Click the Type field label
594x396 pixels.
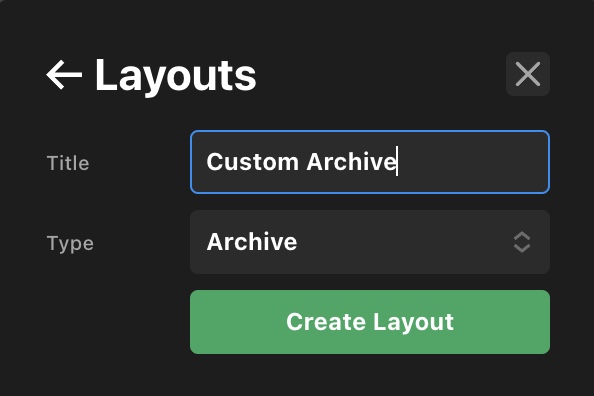tap(70, 243)
